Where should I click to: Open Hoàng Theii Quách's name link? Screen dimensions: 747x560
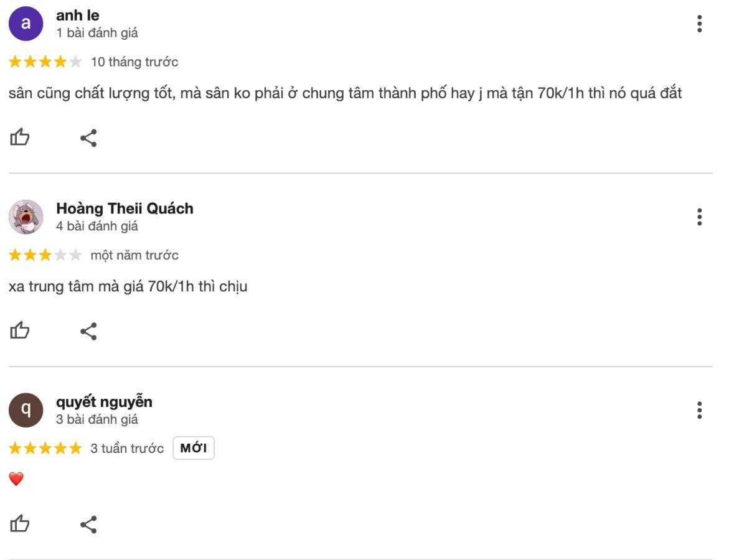[125, 208]
